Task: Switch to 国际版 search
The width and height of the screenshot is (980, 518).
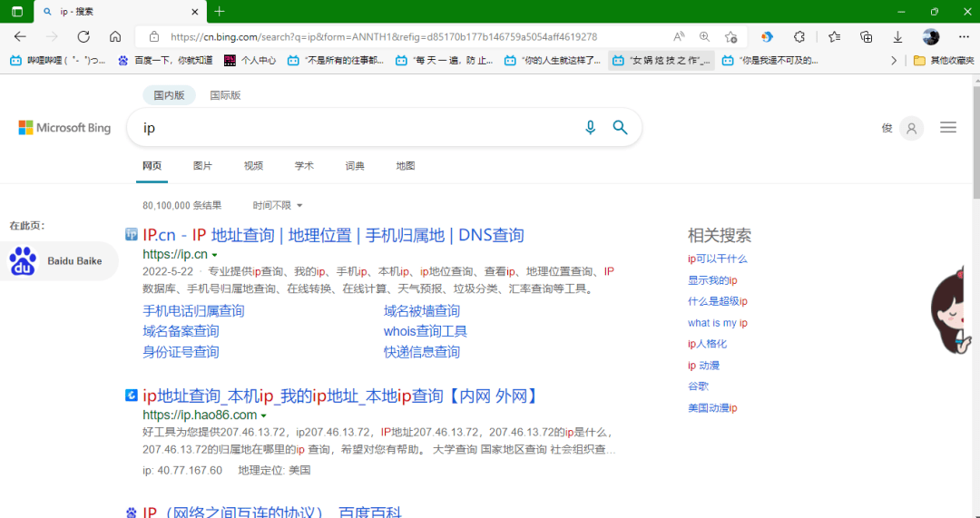Action: point(225,95)
